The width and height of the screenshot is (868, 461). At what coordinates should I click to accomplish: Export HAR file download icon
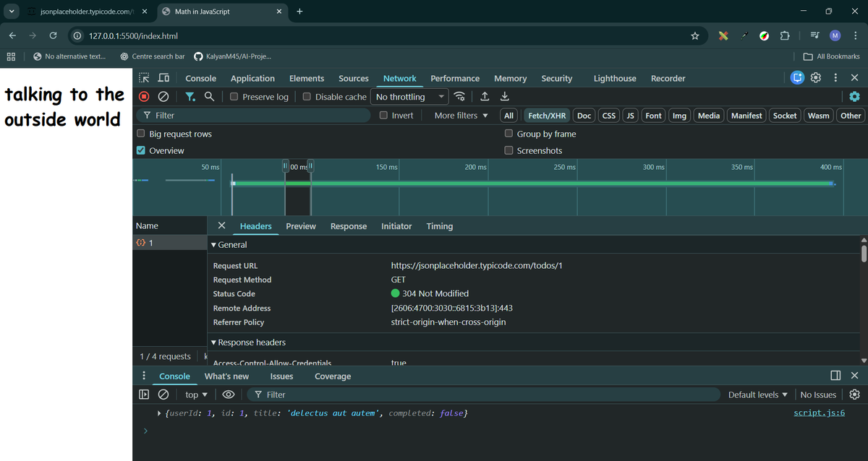(505, 96)
